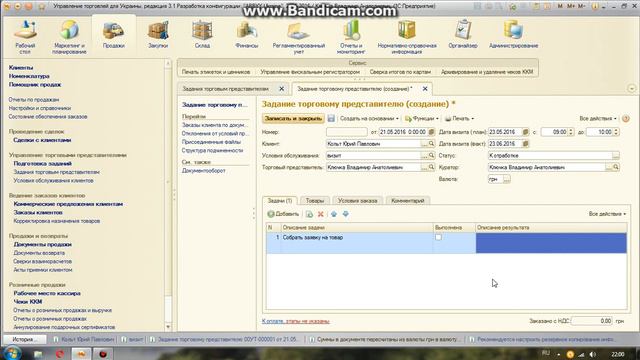
Task: Open the Рабочий стол section
Action: pos(25,38)
